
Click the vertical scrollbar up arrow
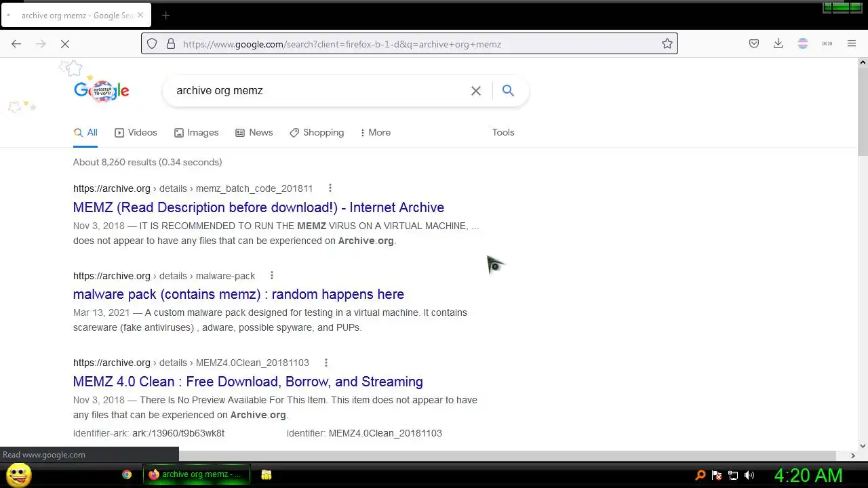coord(863,62)
